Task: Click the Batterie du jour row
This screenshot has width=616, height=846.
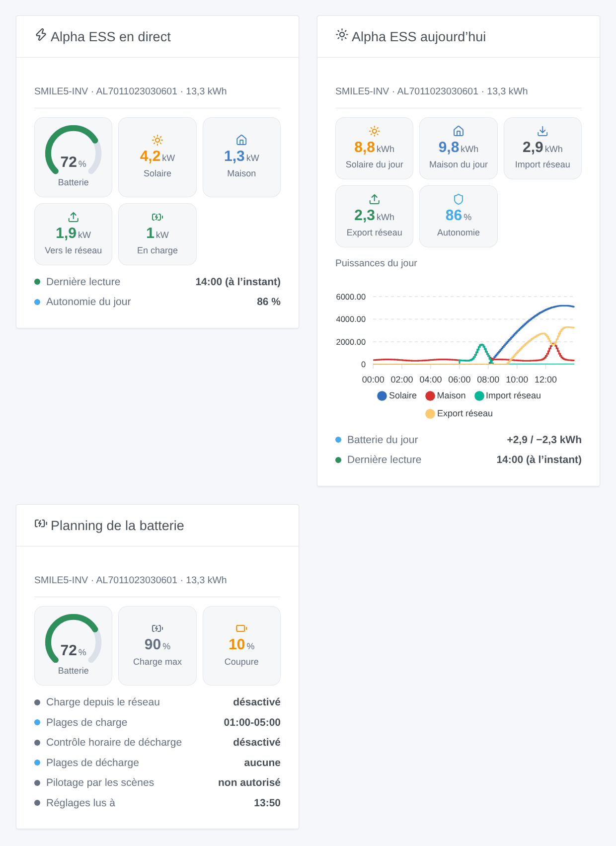Action: (459, 440)
